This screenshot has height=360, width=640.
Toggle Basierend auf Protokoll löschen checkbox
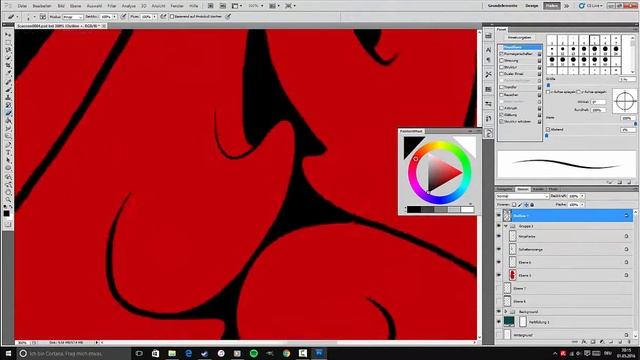click(x=172, y=17)
